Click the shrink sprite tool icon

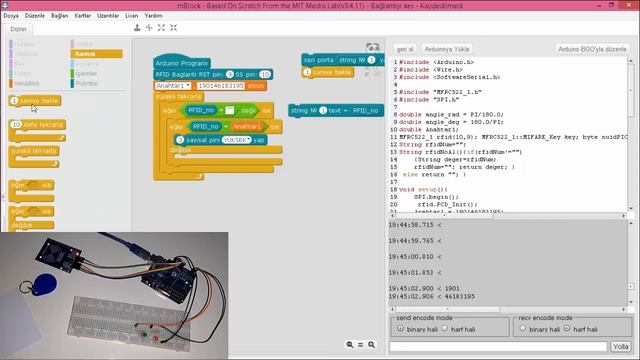click(174, 28)
